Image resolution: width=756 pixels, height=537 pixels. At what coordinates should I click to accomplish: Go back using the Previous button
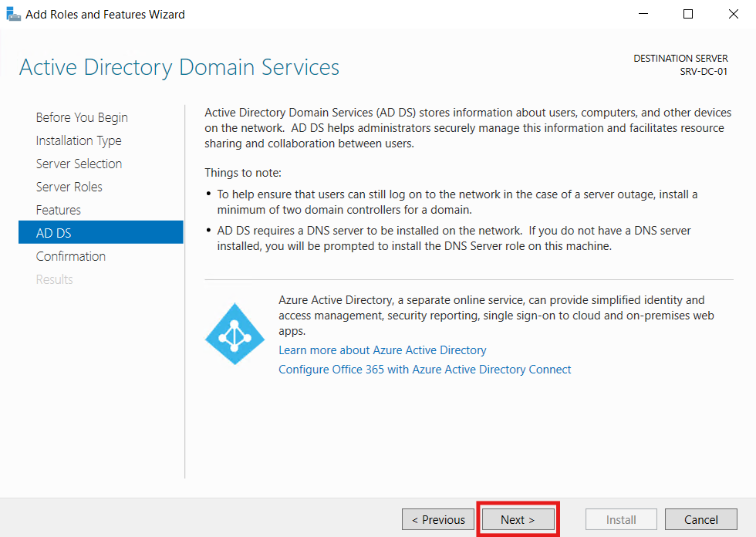pos(437,518)
